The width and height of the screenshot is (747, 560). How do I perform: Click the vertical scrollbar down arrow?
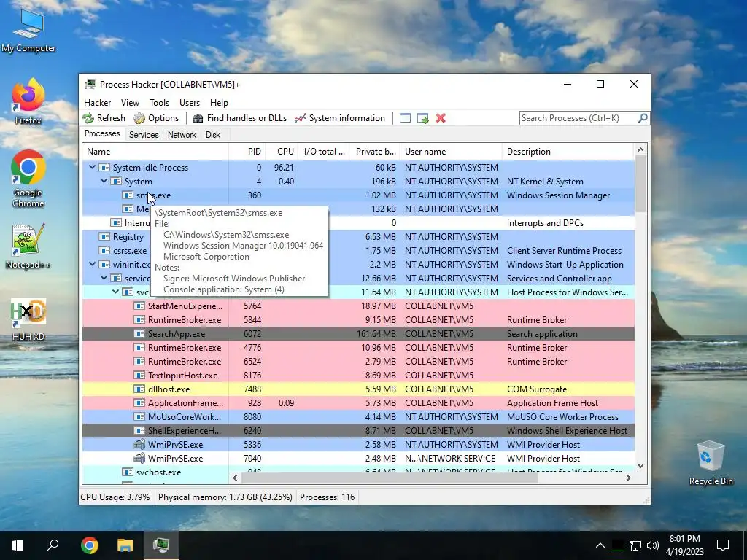pos(640,466)
